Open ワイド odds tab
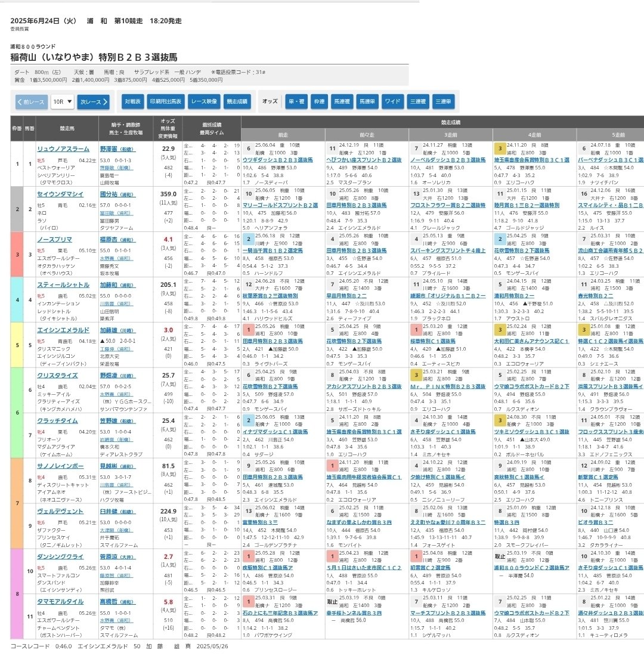644x659 pixels. click(392, 101)
